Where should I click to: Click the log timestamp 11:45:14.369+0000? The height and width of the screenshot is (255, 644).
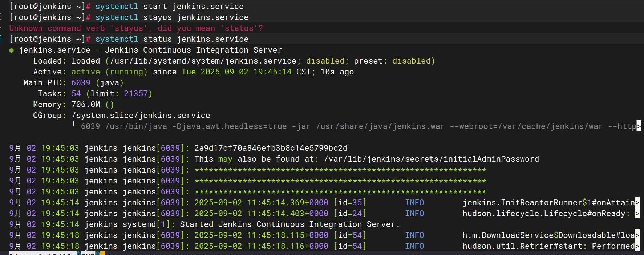click(288, 203)
